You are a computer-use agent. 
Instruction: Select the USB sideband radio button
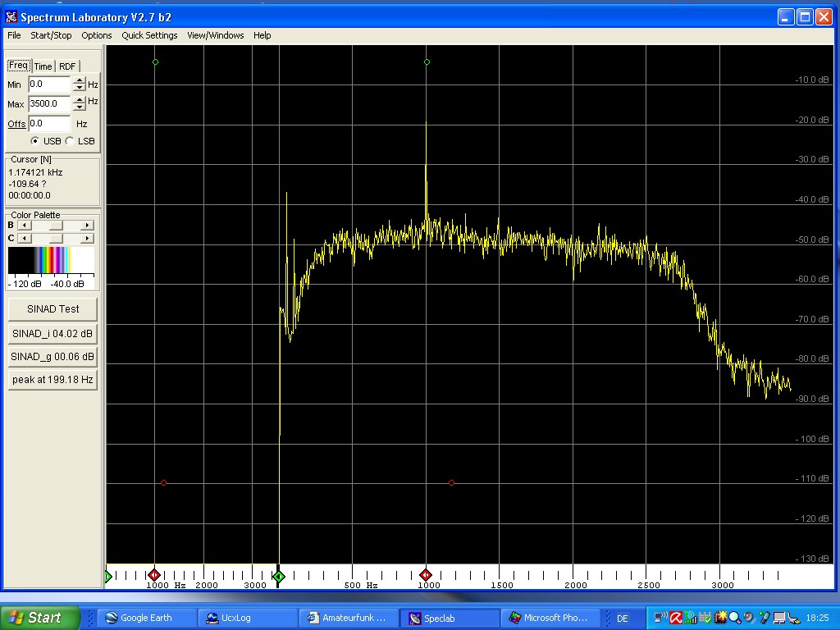pyautogui.click(x=34, y=140)
